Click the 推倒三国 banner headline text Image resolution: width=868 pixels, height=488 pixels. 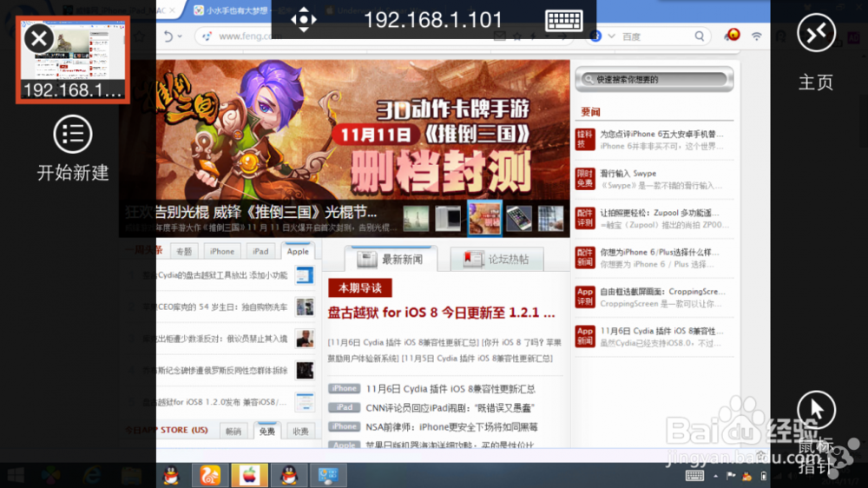(265, 212)
